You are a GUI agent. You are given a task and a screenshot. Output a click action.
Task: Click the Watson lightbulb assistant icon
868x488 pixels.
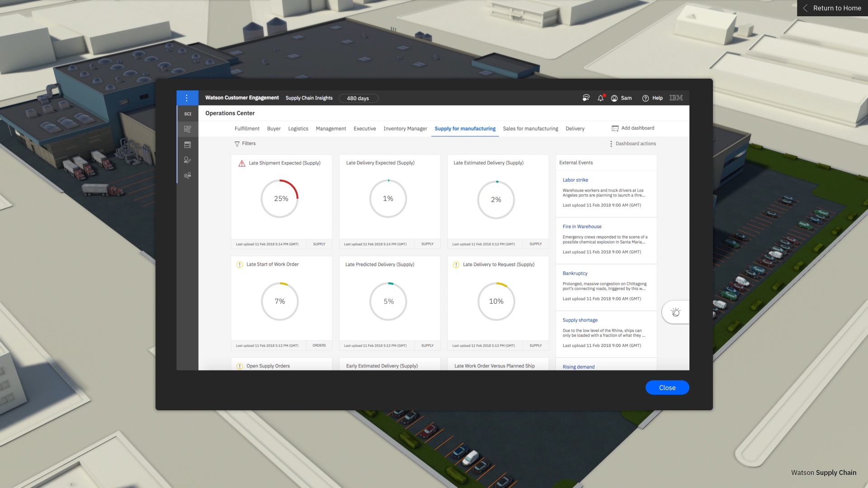pyautogui.click(x=675, y=312)
